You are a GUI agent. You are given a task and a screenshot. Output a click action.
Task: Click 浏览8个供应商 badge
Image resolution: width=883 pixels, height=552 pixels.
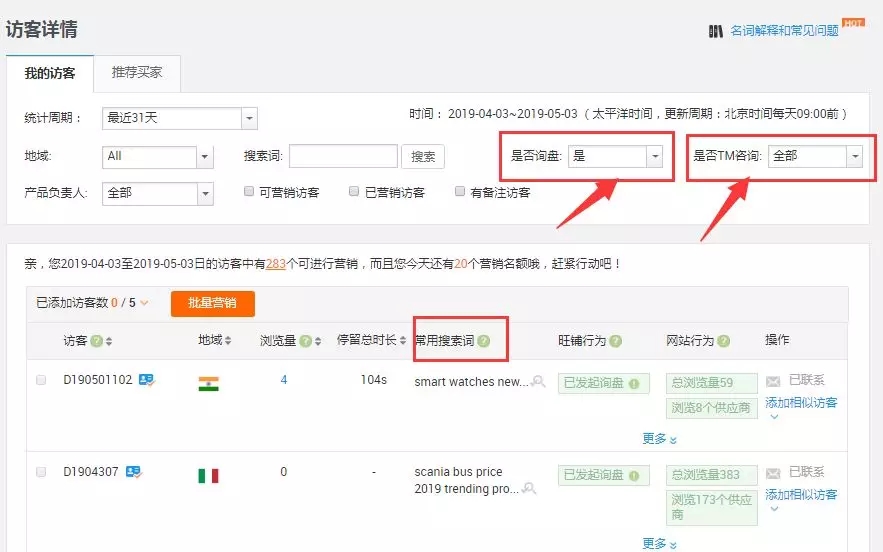click(x=712, y=408)
